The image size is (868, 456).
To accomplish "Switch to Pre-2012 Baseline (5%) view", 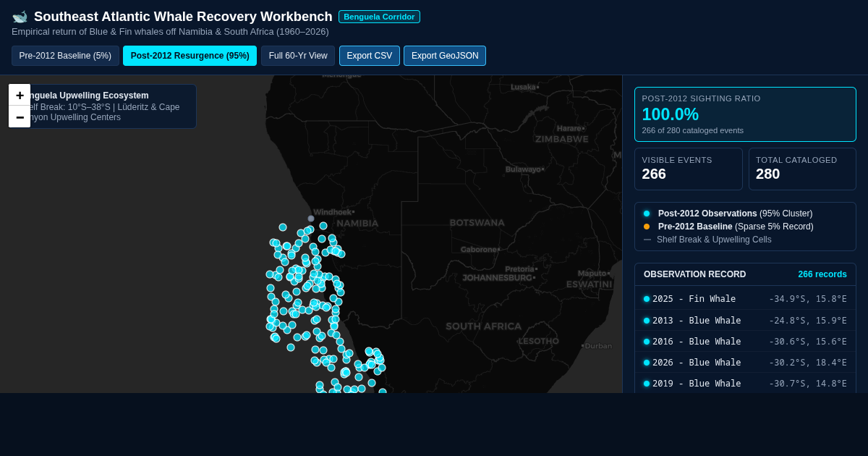I will tap(65, 56).
